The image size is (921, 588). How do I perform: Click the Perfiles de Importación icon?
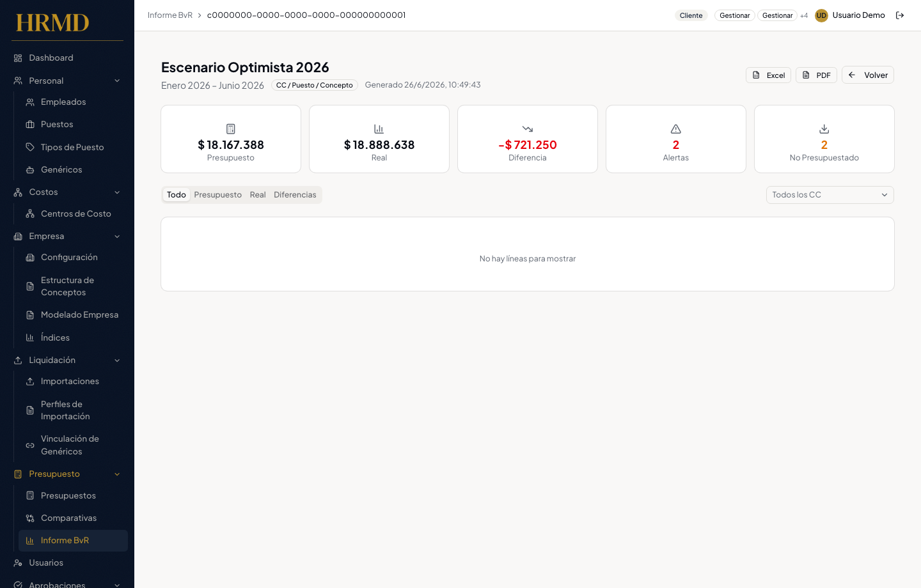click(x=30, y=410)
